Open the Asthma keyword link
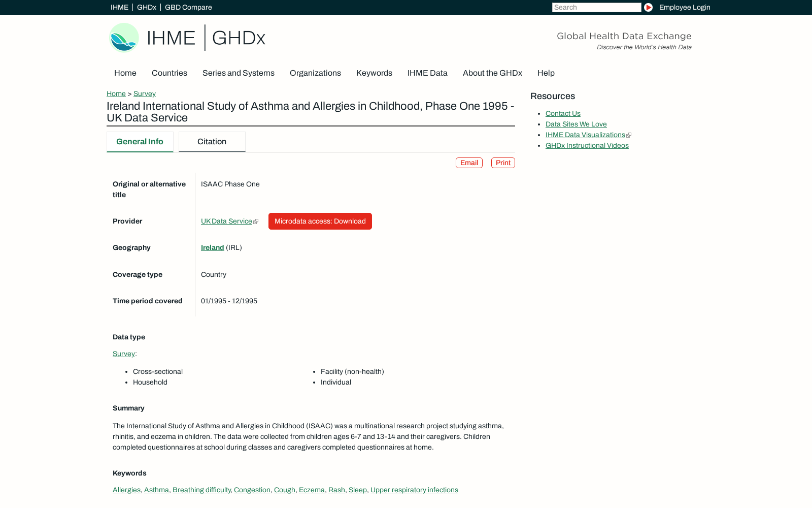Screen dimensions: 812x508 pyautogui.click(x=156, y=490)
